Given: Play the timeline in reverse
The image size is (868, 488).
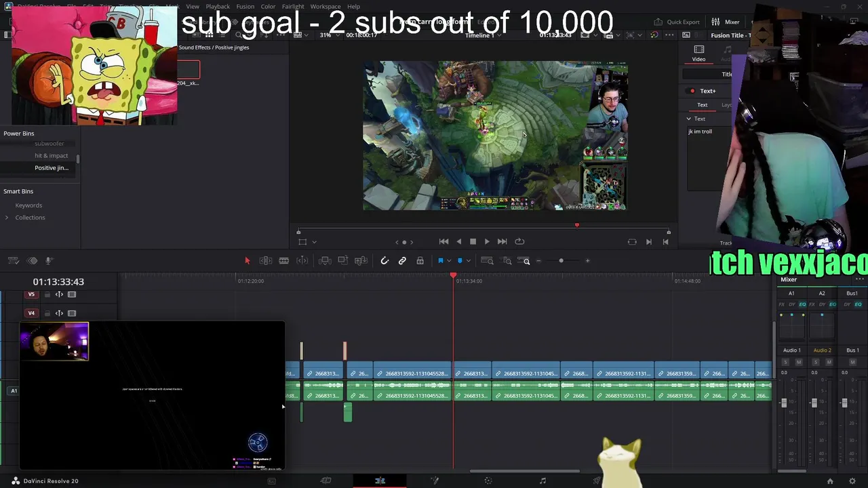Looking at the screenshot, I should pos(458,241).
